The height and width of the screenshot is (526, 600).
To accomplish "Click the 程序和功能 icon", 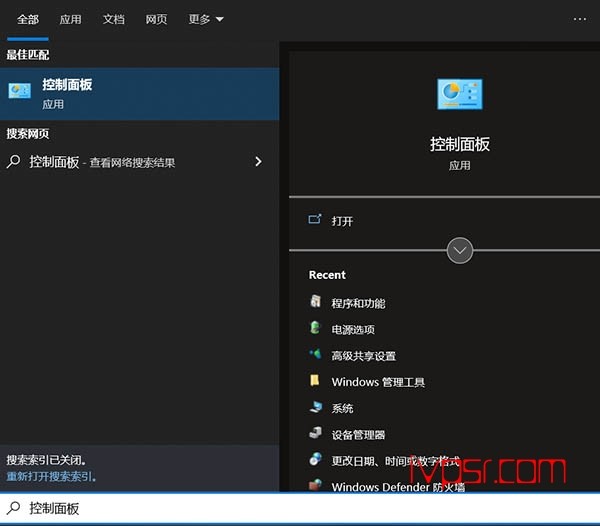I will pyautogui.click(x=315, y=301).
